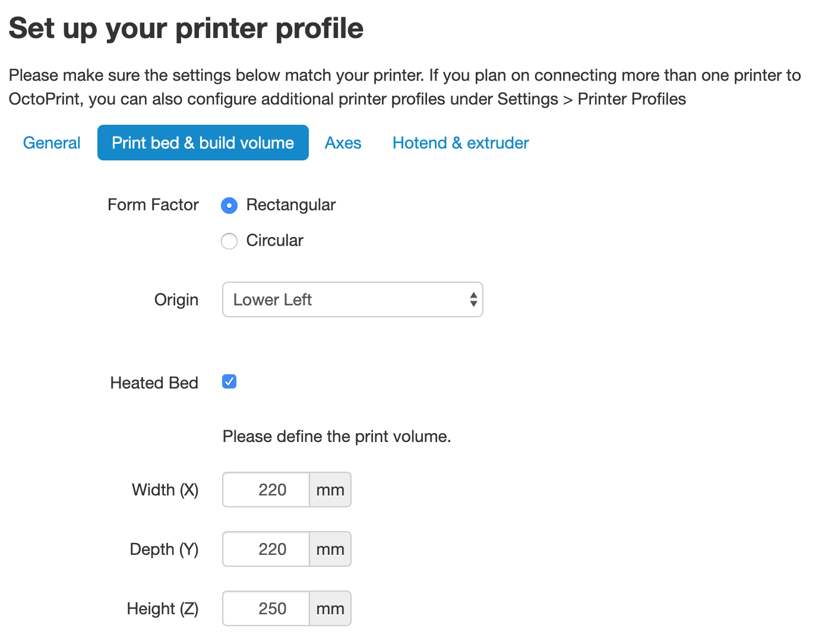Click the mm label next to Height
The width and height of the screenshot is (822, 644).
point(330,608)
